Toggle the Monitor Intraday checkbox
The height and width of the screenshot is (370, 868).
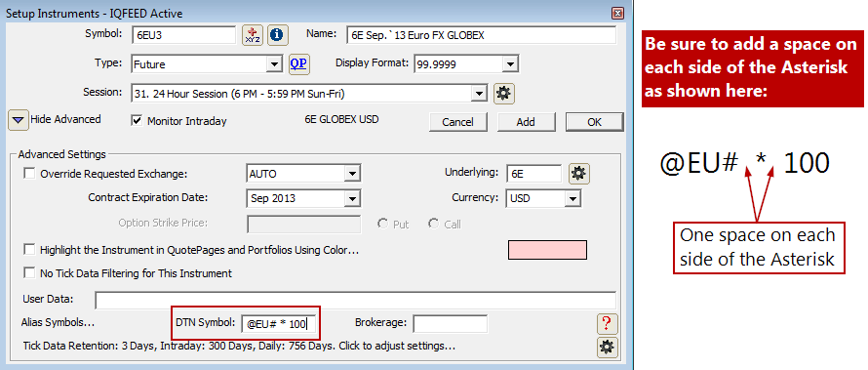click(137, 120)
